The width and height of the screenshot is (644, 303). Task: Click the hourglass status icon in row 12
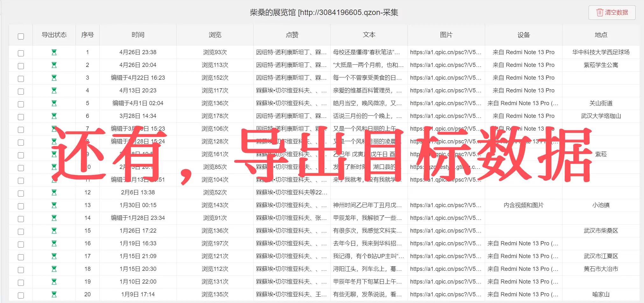pyautogui.click(x=54, y=192)
